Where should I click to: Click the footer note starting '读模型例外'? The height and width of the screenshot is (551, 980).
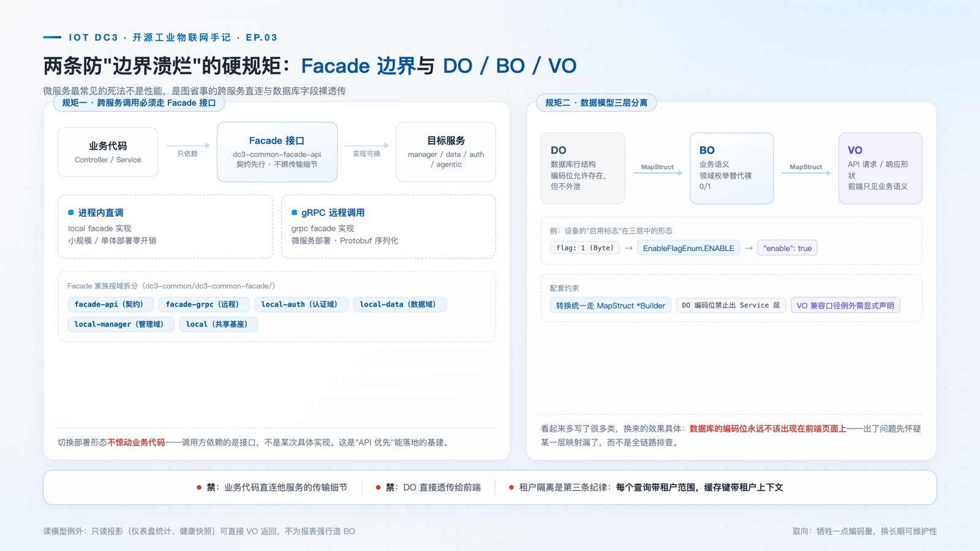pos(199,531)
